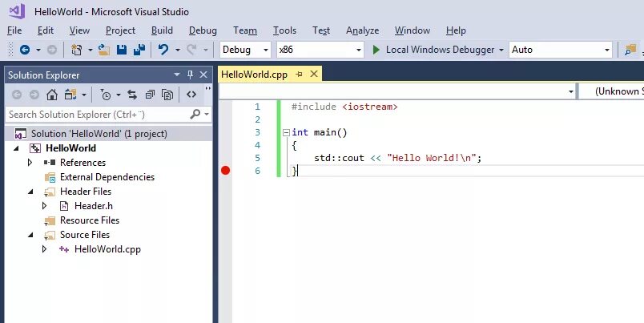Open the Tools menu
The height and width of the screenshot is (323, 644).
click(x=284, y=30)
